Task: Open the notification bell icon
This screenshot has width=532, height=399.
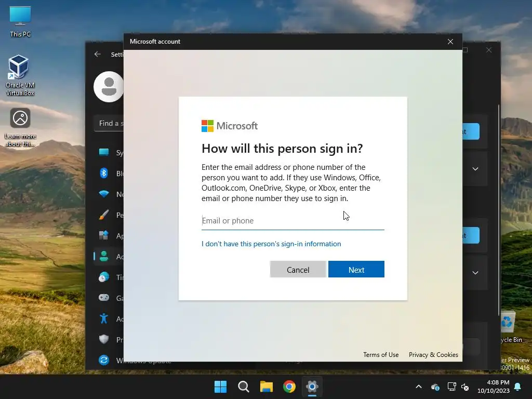Action: (518, 387)
